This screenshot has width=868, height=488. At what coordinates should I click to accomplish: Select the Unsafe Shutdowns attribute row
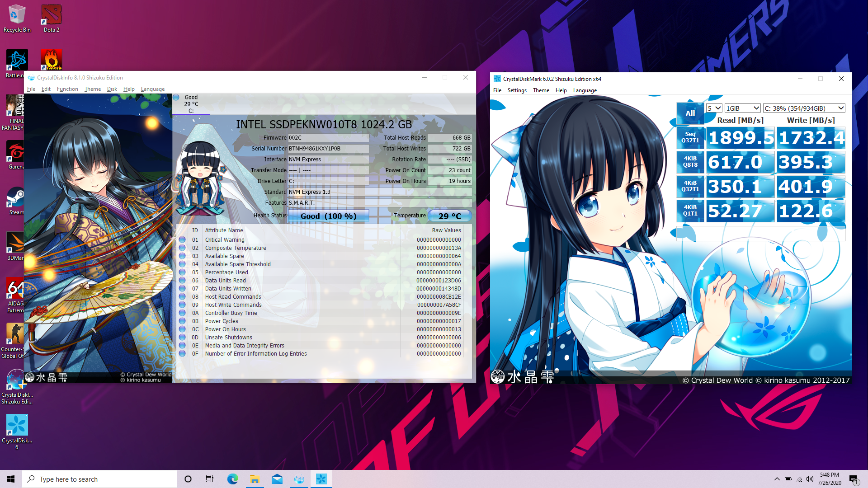coord(321,338)
